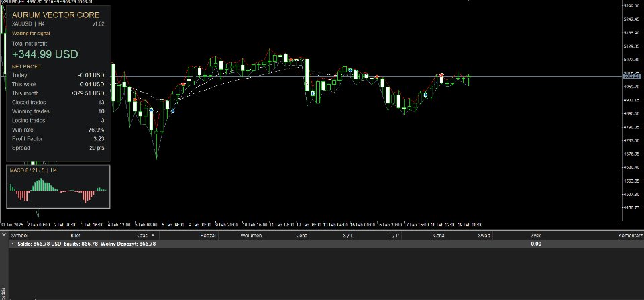Click the Cena header next to Wolumen
The width and height of the screenshot is (644, 300).
tap(301, 236)
